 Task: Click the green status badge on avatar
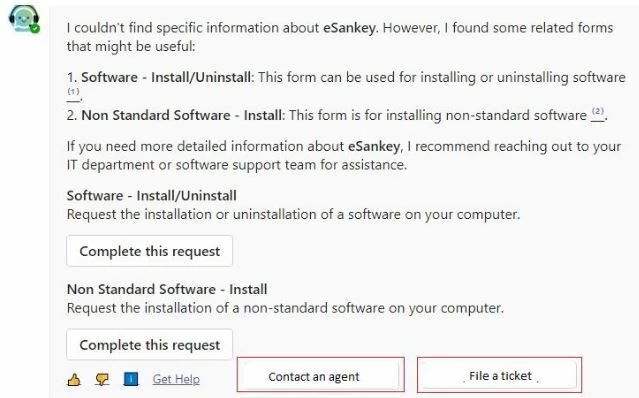35,29
